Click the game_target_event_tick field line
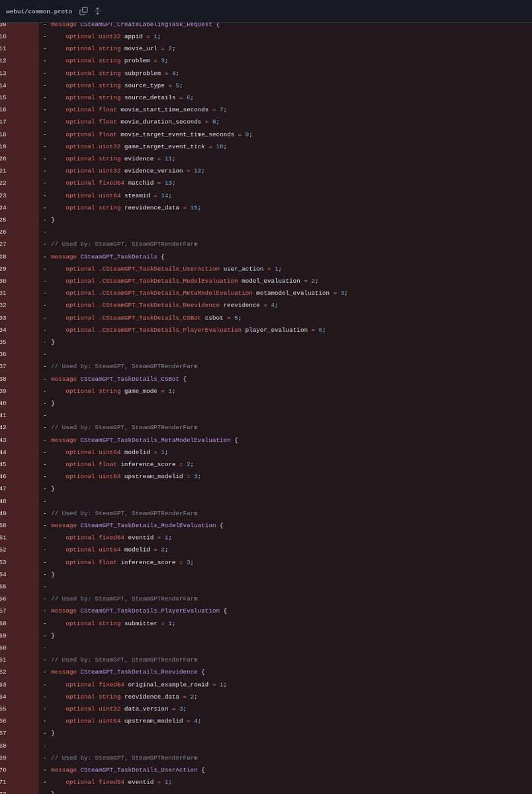The image size is (532, 794). click(146, 147)
